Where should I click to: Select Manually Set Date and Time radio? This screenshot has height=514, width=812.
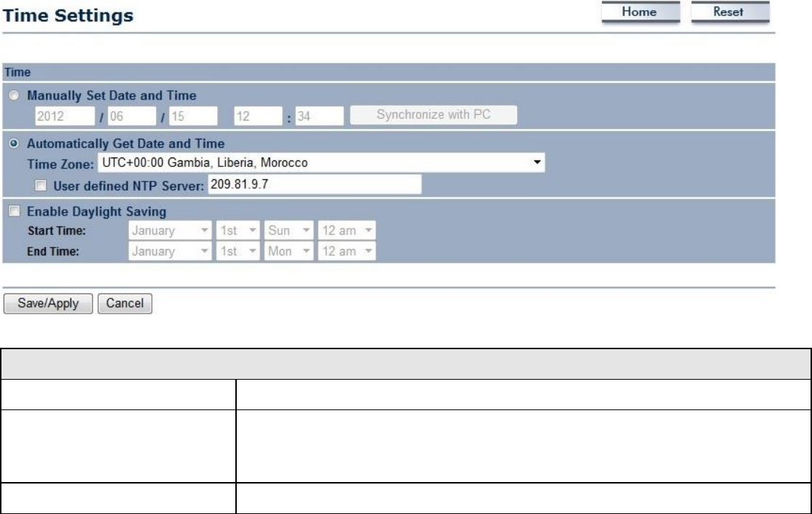coord(14,95)
